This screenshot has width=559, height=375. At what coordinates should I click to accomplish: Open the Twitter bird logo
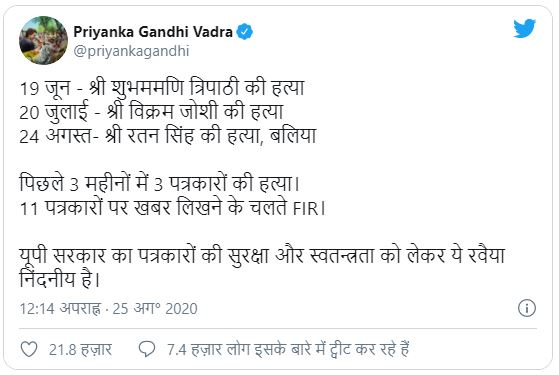pyautogui.click(x=524, y=28)
